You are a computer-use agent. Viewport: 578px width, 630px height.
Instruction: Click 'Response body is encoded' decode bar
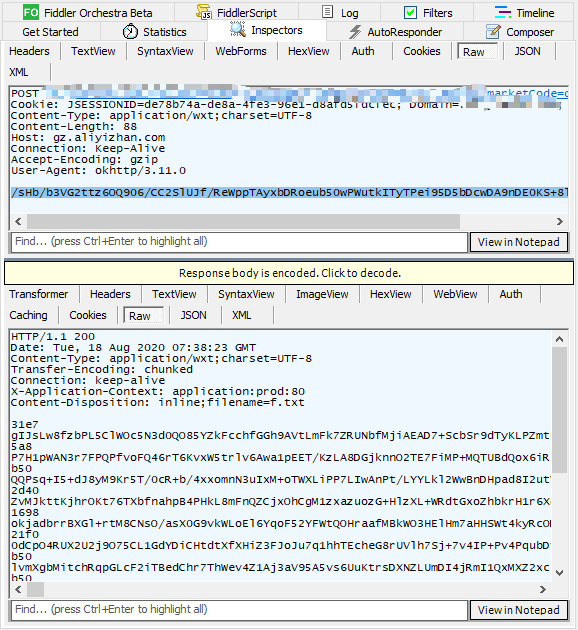coord(289,273)
